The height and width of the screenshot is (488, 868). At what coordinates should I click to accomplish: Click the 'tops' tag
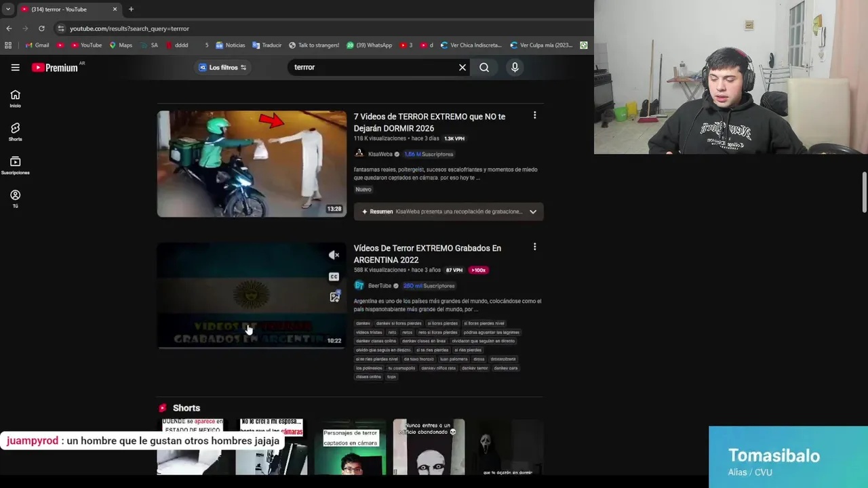pyautogui.click(x=391, y=377)
